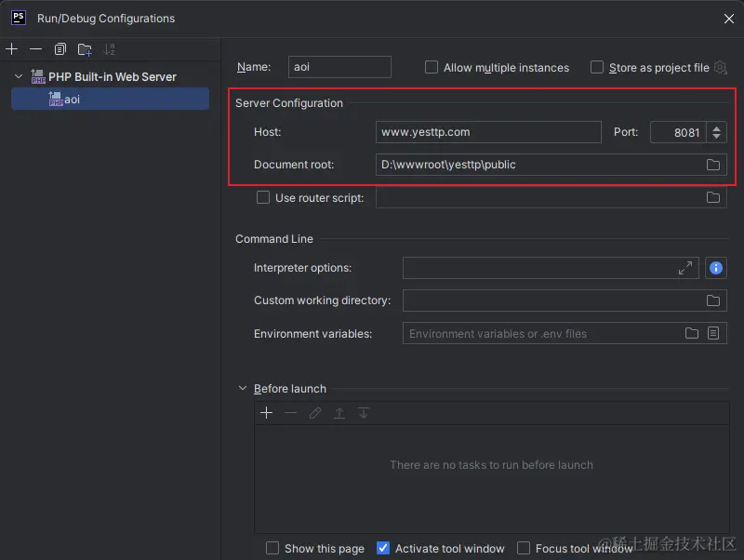Browse for Document root folder
The height and width of the screenshot is (560, 744).
pyautogui.click(x=713, y=165)
